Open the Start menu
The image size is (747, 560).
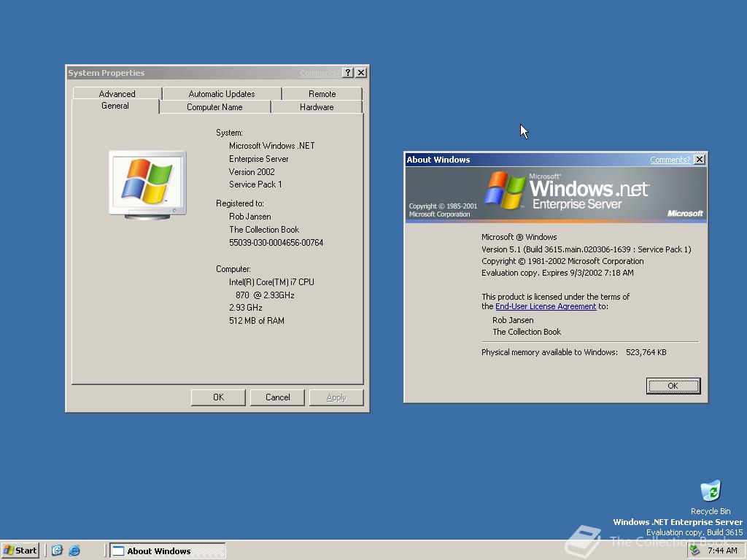[x=20, y=551]
